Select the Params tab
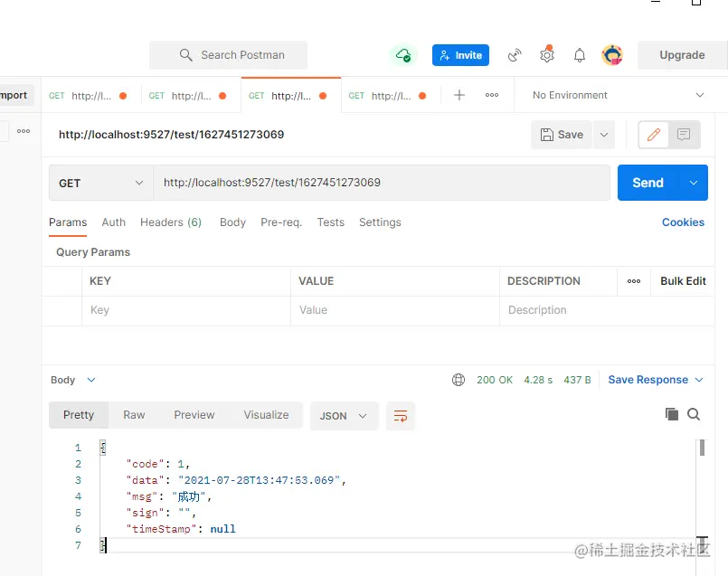 pos(68,222)
